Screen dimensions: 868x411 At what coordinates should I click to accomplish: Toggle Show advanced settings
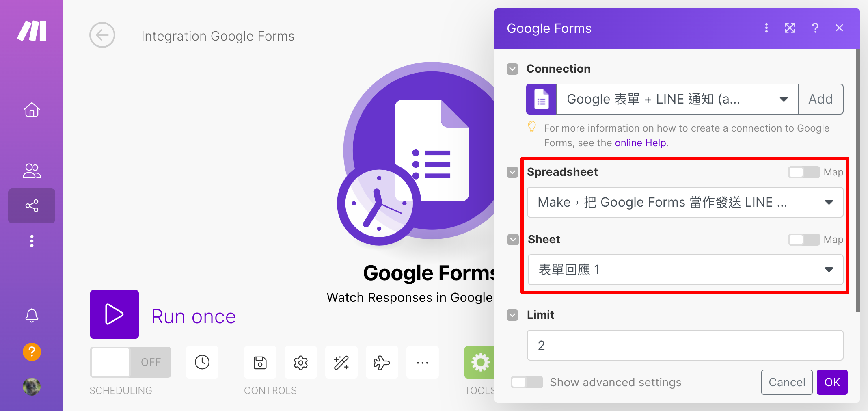tap(527, 382)
